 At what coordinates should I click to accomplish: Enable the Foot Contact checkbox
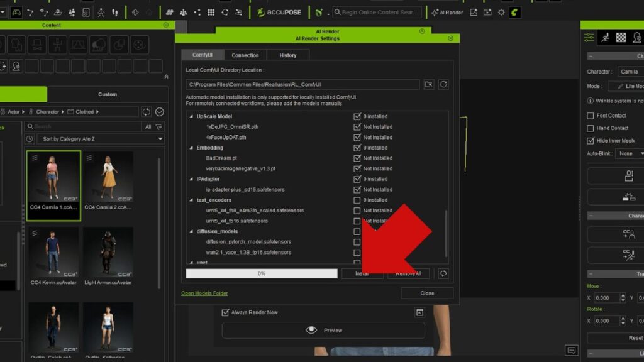pos(591,116)
